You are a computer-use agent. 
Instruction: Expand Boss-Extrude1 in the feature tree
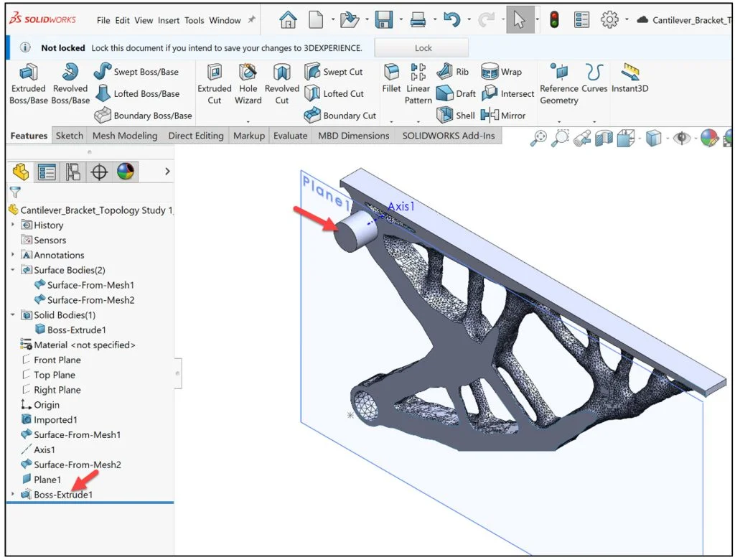[x=13, y=495]
